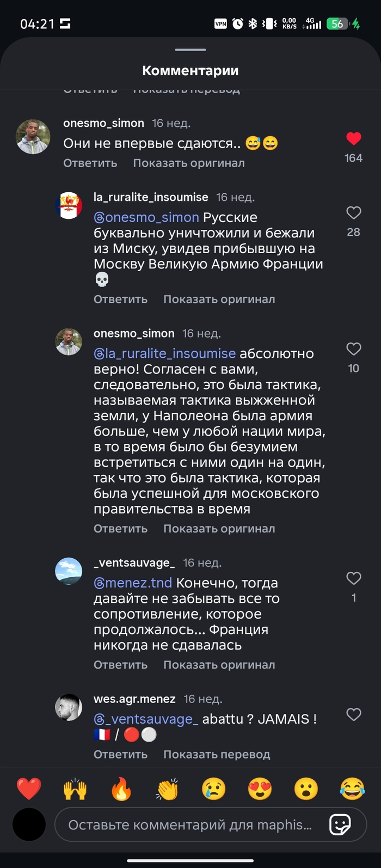Image resolution: width=381 pixels, height=868 pixels.
Task: Show original of la_ruralite_insoumise's reply
Action: click(x=219, y=299)
